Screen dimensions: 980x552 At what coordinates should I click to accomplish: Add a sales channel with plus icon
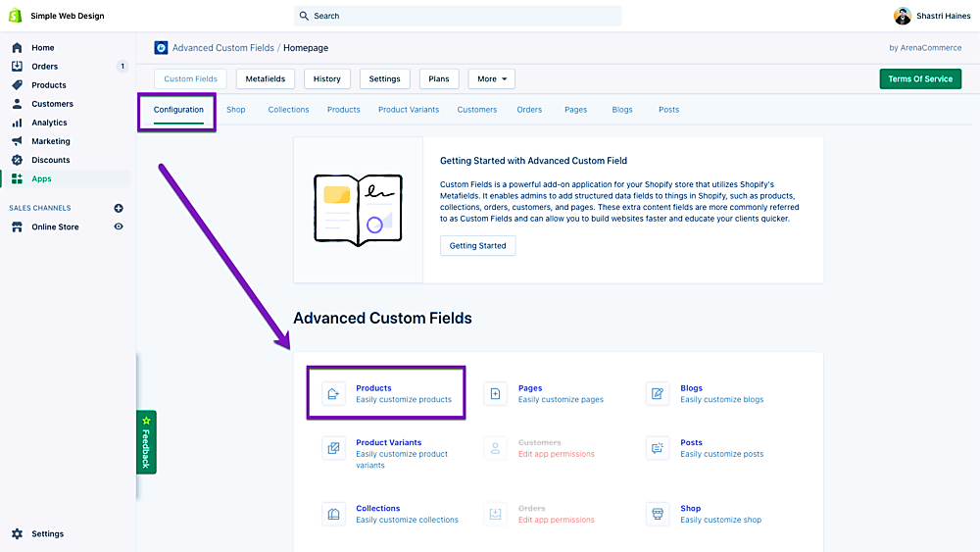pyautogui.click(x=119, y=208)
